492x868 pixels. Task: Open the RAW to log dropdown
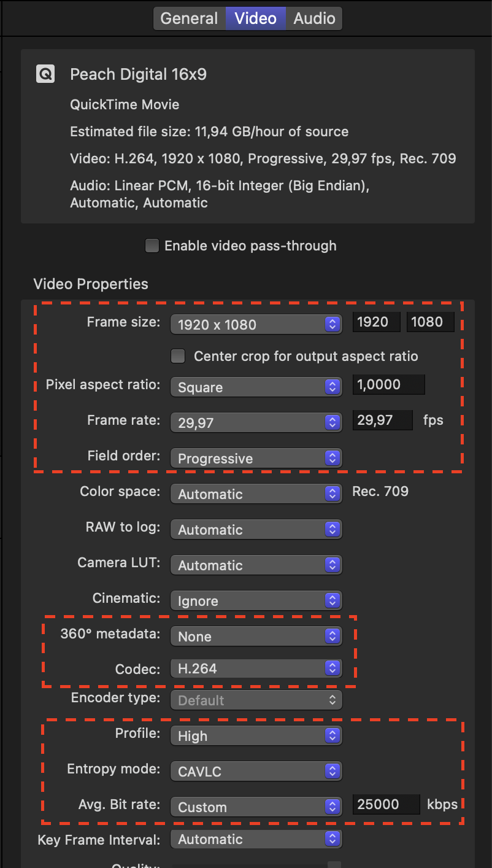(x=256, y=530)
